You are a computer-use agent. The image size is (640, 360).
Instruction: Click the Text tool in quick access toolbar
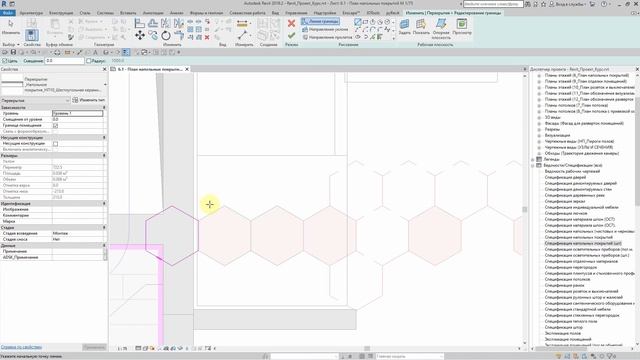[x=95, y=52]
